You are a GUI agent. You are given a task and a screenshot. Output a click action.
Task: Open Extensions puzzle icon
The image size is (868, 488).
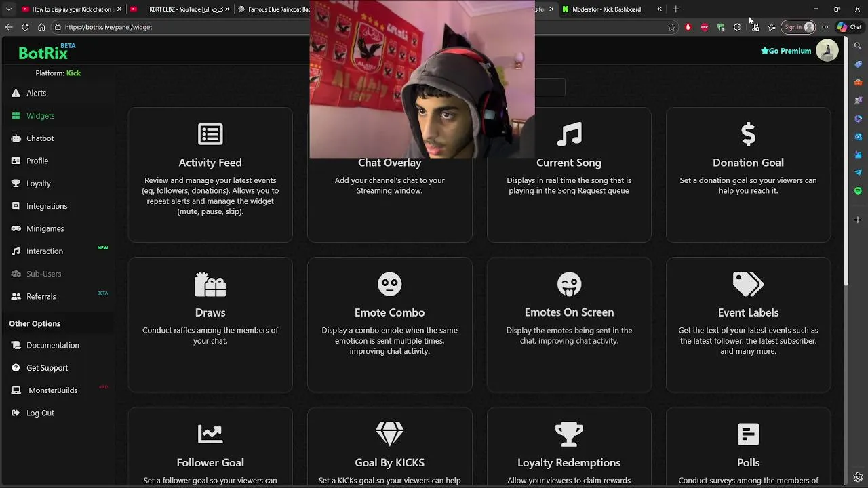coord(737,27)
